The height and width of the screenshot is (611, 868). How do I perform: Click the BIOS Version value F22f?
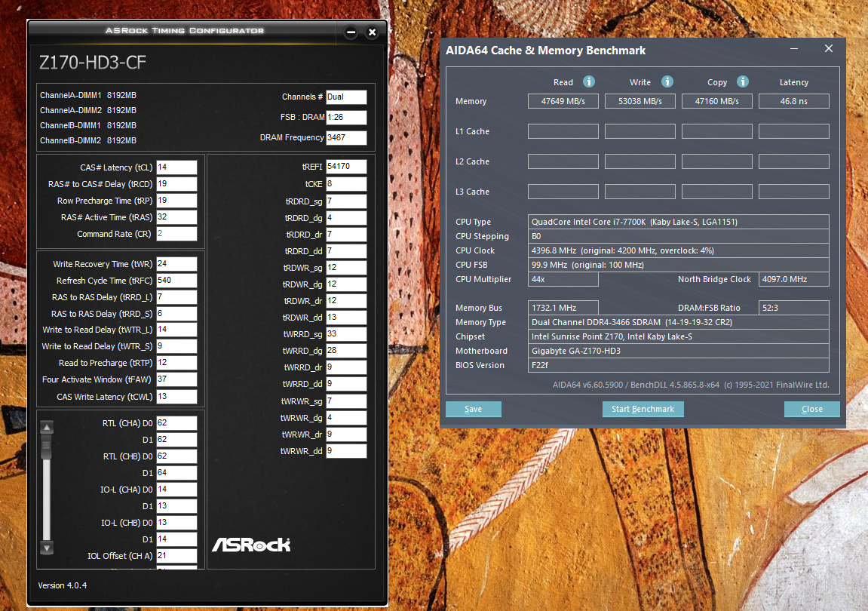(x=679, y=366)
